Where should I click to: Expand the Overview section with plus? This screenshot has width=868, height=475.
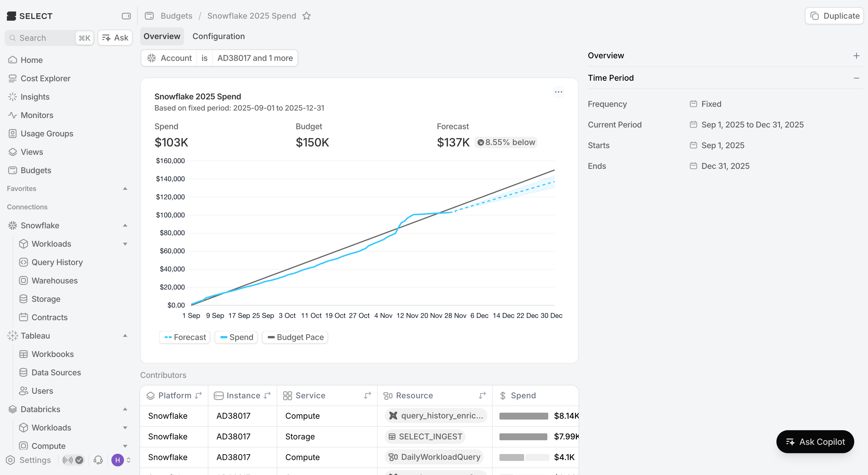[x=856, y=56]
